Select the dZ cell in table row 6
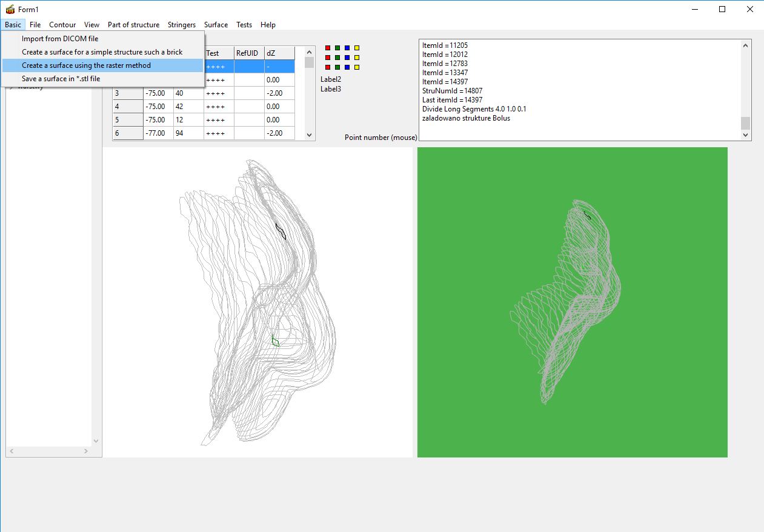764x532 pixels. point(279,133)
